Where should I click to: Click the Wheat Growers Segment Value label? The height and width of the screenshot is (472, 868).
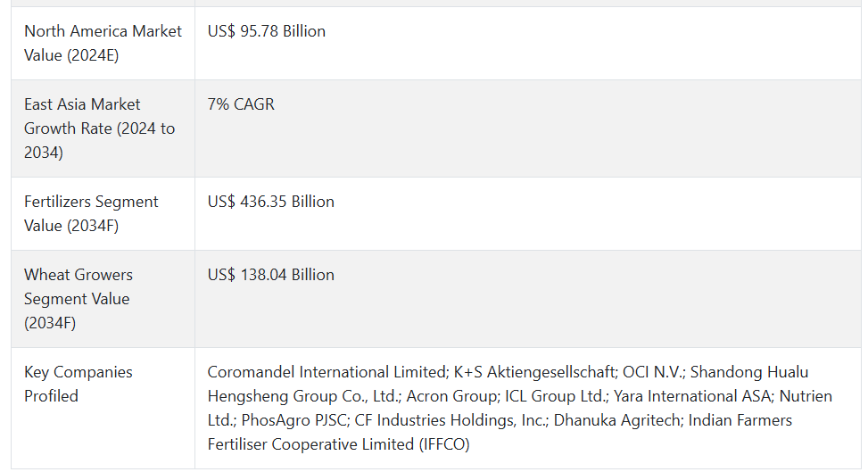(78, 299)
